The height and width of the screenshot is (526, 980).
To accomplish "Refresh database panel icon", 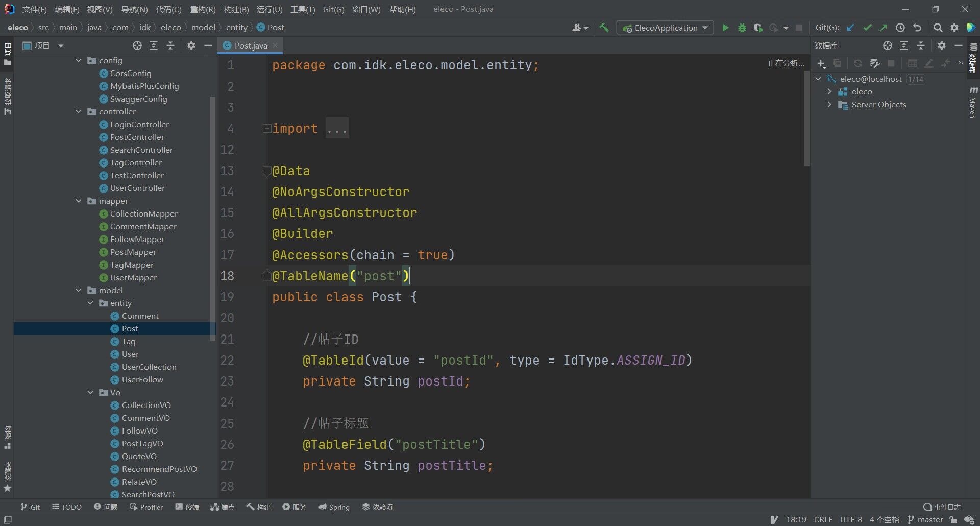I will coord(857,63).
